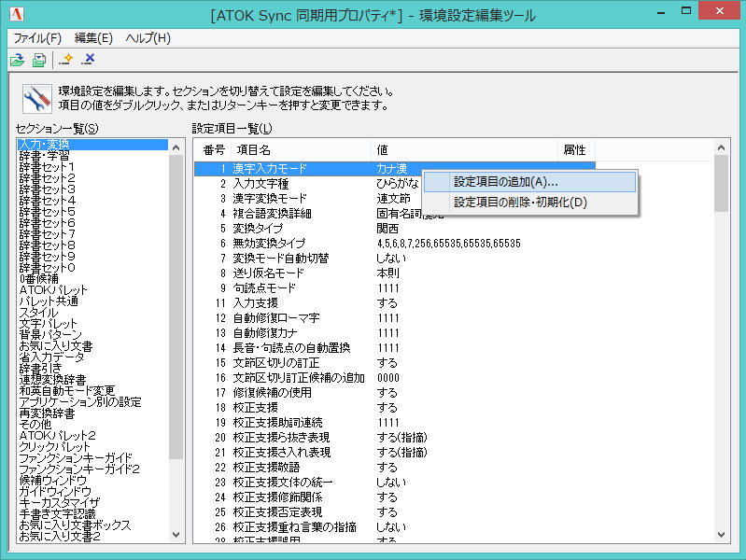
Task: Select 入力・変換 section
Action: [92, 145]
